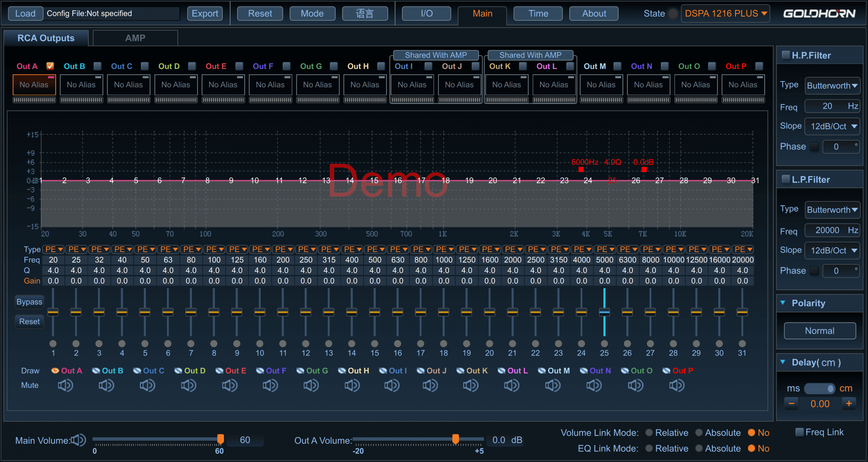Collapse the Delay(cm) section triangle
The image size is (868, 462).
[783, 362]
